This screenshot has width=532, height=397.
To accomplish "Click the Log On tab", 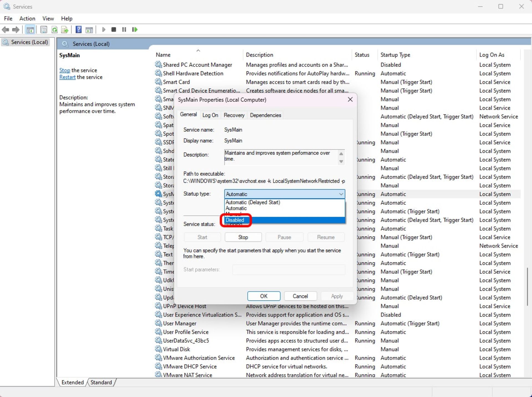I will pyautogui.click(x=210, y=115).
